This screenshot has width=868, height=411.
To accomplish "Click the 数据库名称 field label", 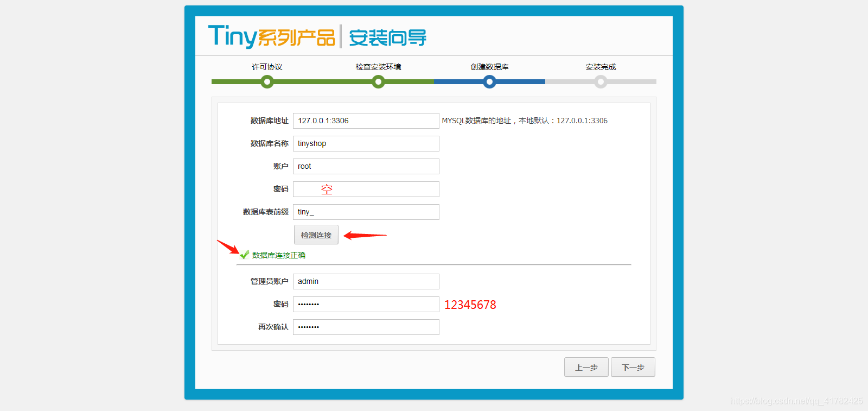I will tap(270, 143).
